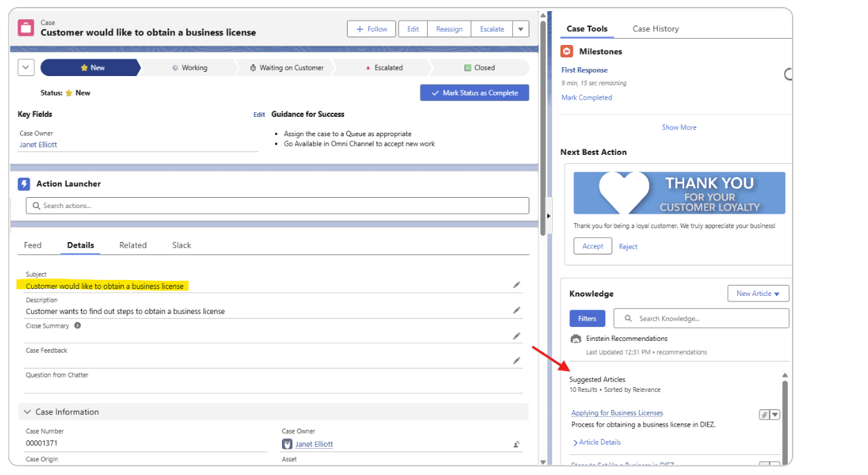Viewport: 868px width, 475px height.
Task: Edit the Description field pencil icon
Action: click(x=516, y=310)
